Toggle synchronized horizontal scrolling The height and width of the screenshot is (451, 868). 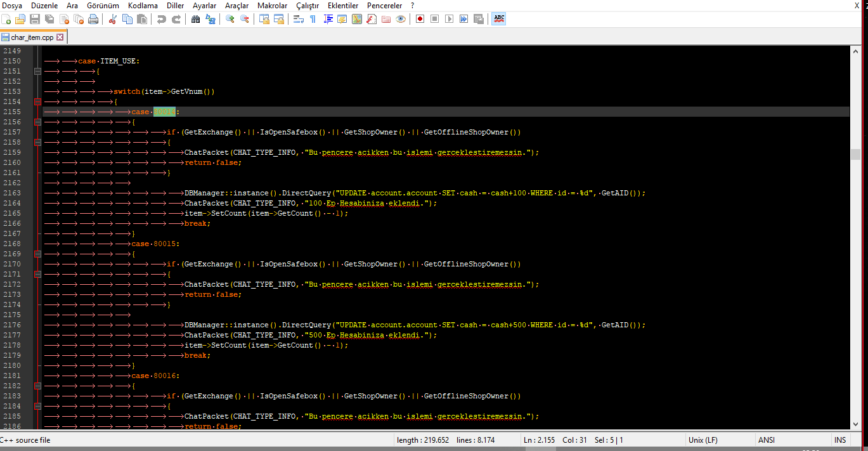(x=278, y=19)
